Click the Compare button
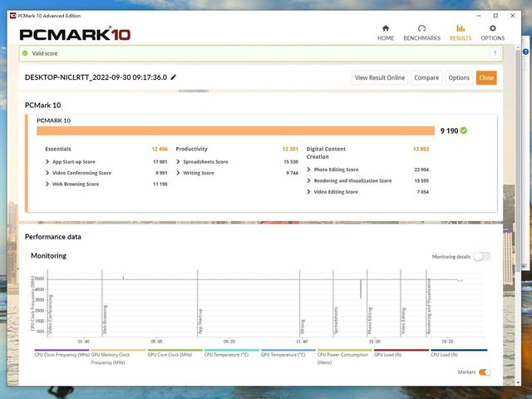 point(426,77)
